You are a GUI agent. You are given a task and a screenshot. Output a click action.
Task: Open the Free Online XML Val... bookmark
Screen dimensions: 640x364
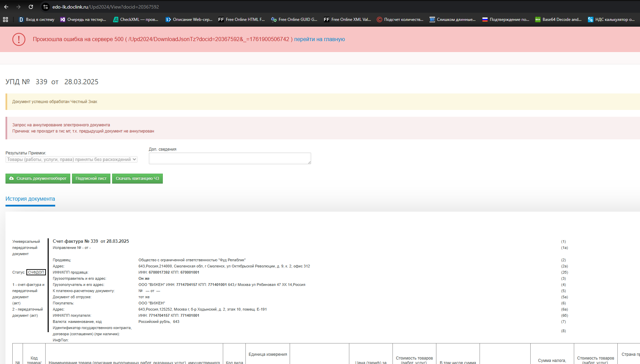[347, 20]
